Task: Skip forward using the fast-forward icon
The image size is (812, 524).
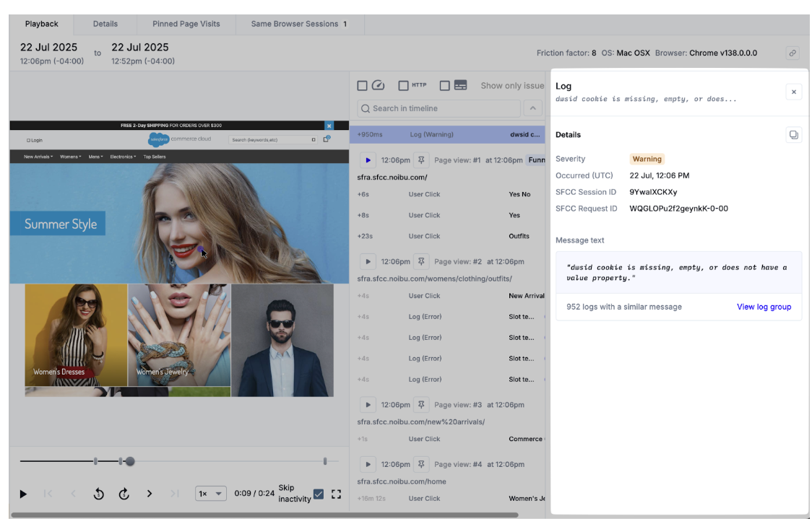Action: pyautogui.click(x=124, y=494)
